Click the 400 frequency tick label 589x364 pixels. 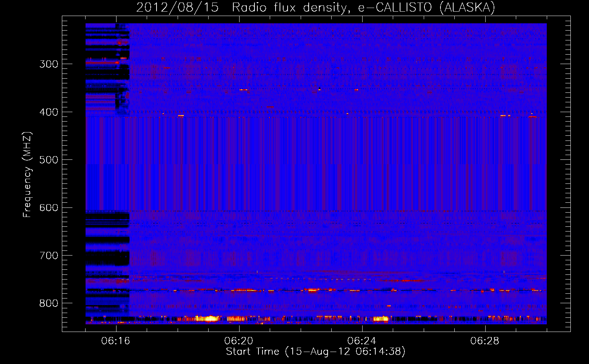click(49, 112)
